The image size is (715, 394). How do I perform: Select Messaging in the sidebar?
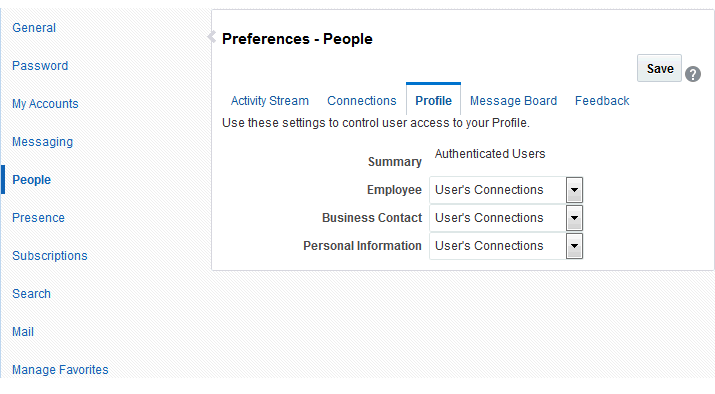pyautogui.click(x=42, y=142)
